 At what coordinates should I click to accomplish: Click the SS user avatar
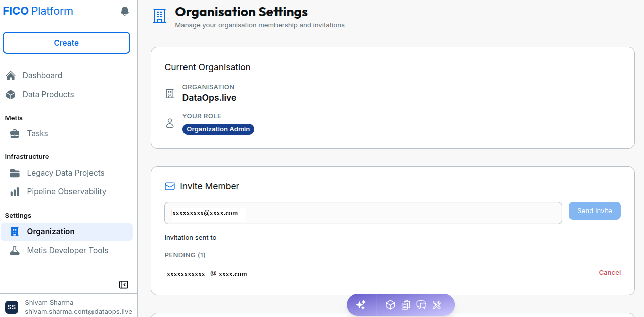coord(12,307)
